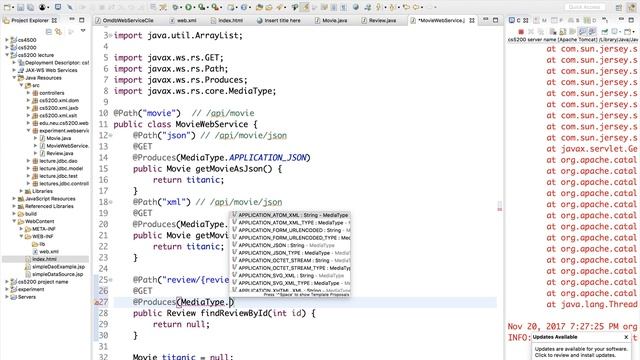Switch to the Java EE perspective icon
Viewport: 640px width, 360px height.
pos(631,8)
